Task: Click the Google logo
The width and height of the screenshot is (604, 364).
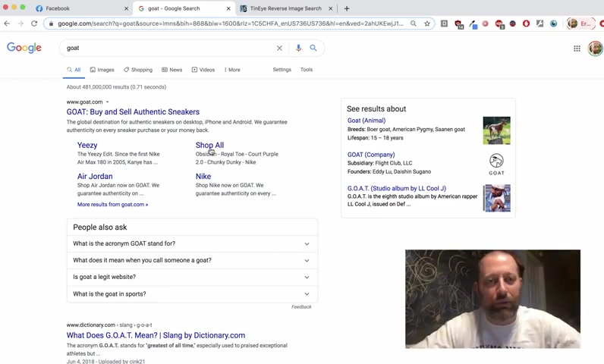Action: tap(24, 48)
